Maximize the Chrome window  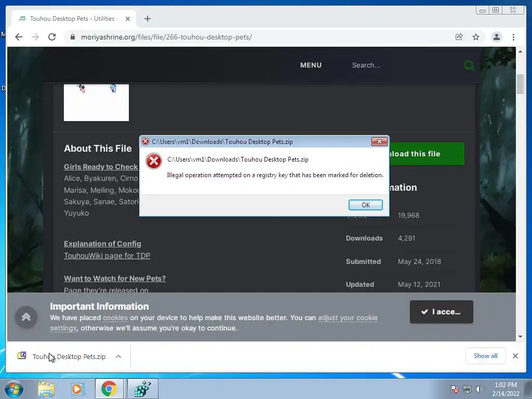(496, 10)
